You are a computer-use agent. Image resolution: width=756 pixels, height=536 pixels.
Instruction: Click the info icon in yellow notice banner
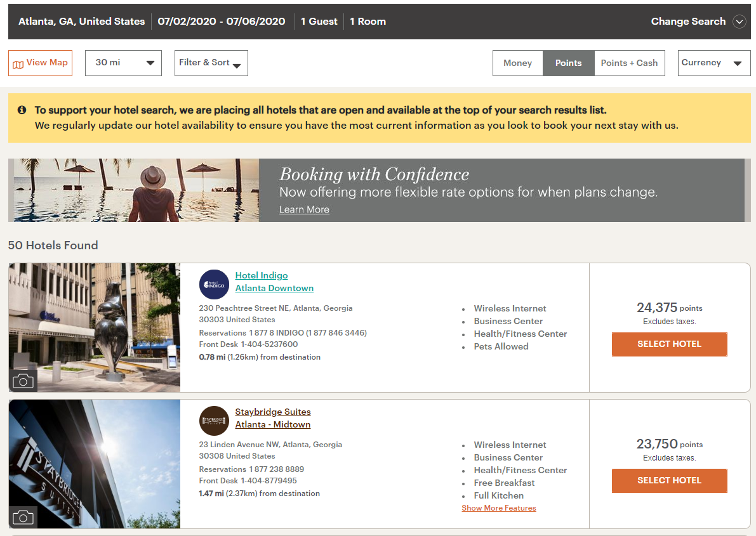[22, 110]
